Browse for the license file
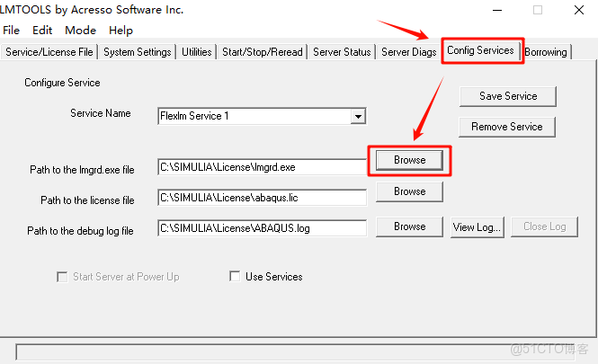This screenshot has height=364, width=598. [x=409, y=191]
